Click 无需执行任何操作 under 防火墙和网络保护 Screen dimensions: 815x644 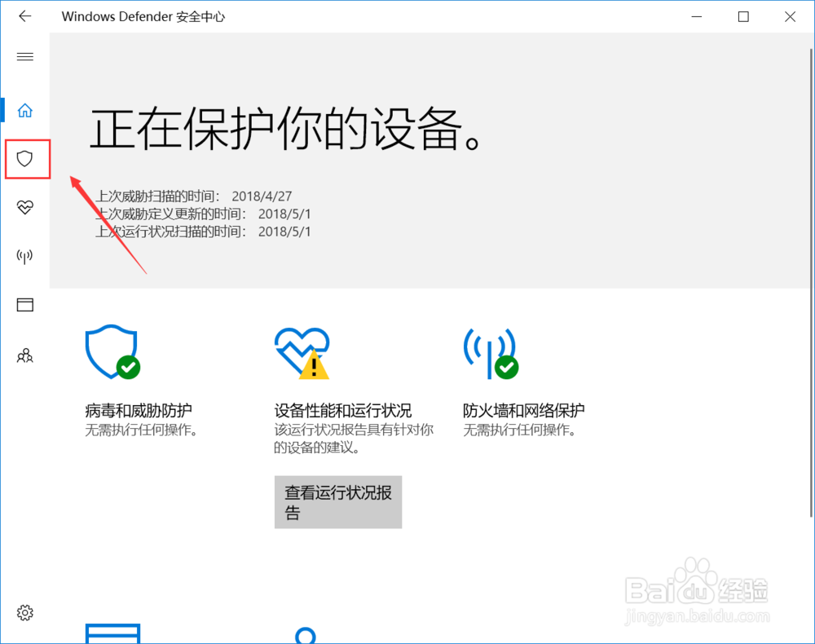coord(520,430)
